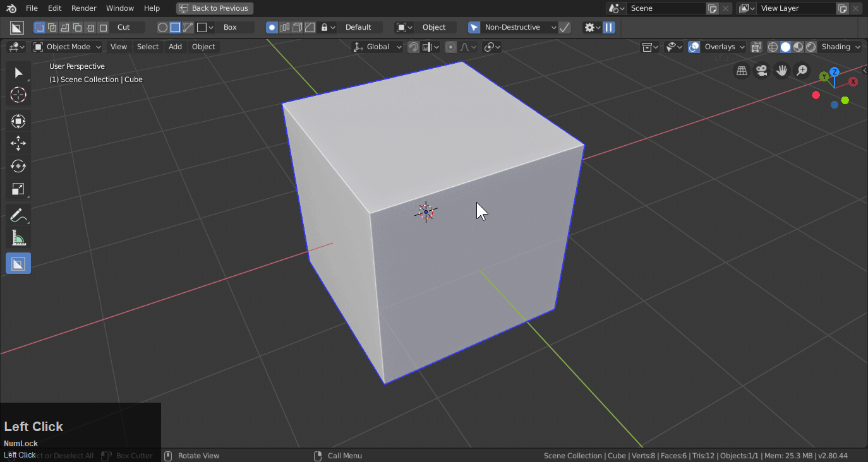Select the Annotate tool in the toolbar
The width and height of the screenshot is (868, 462).
[18, 215]
